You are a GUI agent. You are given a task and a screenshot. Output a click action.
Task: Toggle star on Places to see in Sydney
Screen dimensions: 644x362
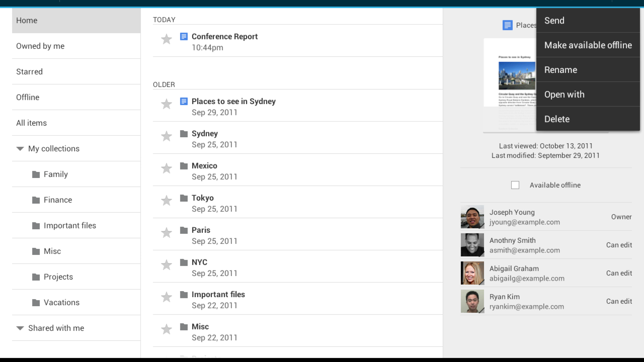point(166,104)
